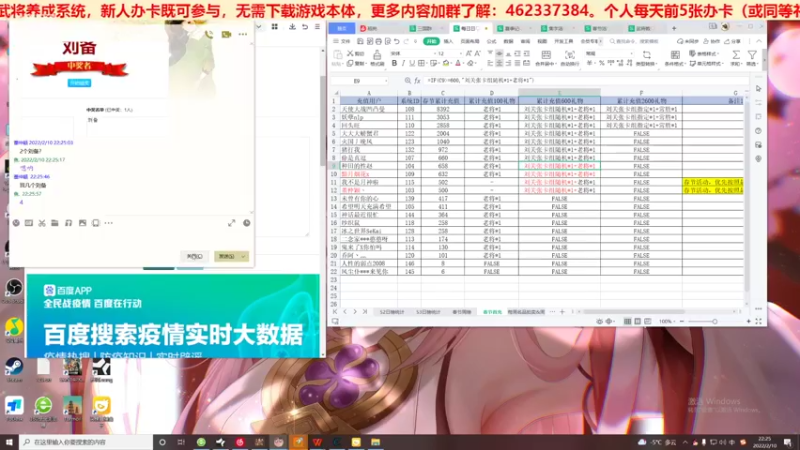This screenshot has height=450, width=800.
Task: Go to first sheet navigation arrow
Action: (x=335, y=311)
